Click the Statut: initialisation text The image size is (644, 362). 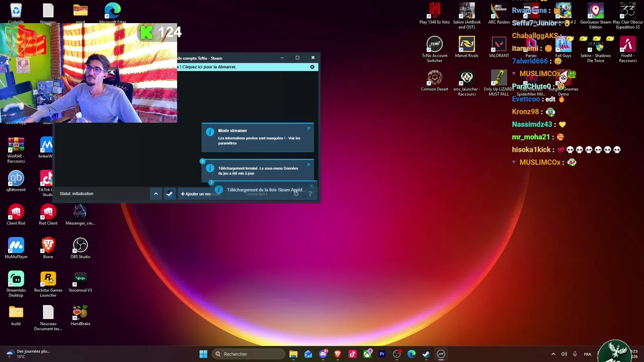tap(76, 194)
